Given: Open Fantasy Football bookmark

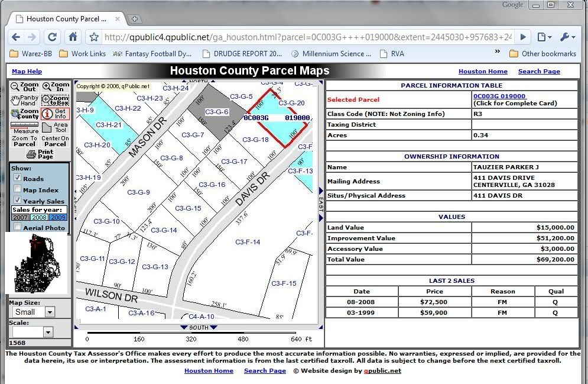Looking at the screenshot, I should (152, 54).
